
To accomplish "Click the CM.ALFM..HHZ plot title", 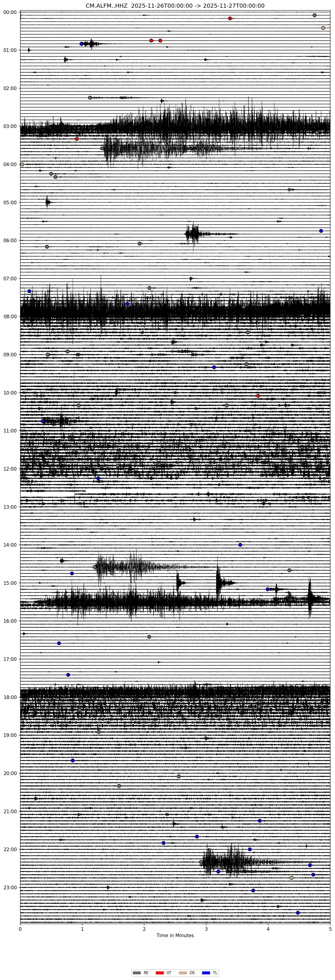I will [175, 6].
